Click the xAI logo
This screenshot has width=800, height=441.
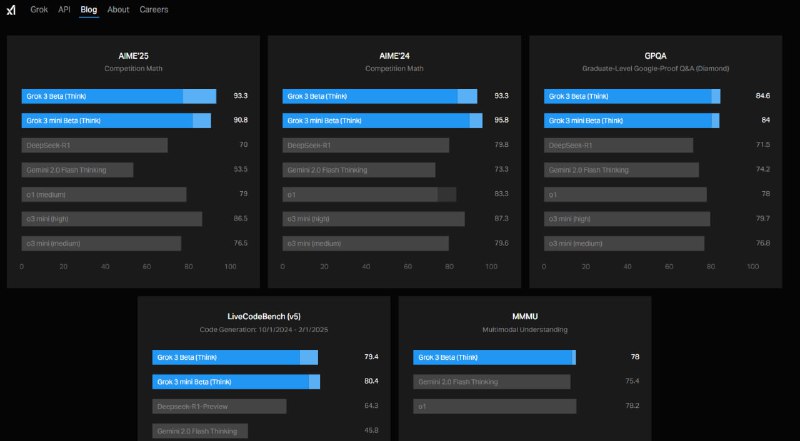(11, 10)
